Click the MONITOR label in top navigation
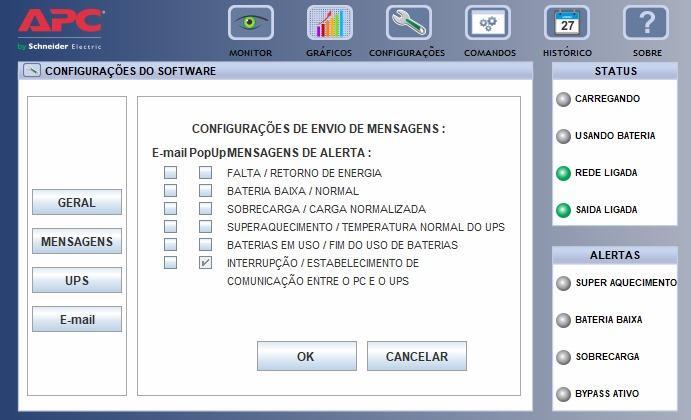The height and width of the screenshot is (420, 691). [x=251, y=53]
